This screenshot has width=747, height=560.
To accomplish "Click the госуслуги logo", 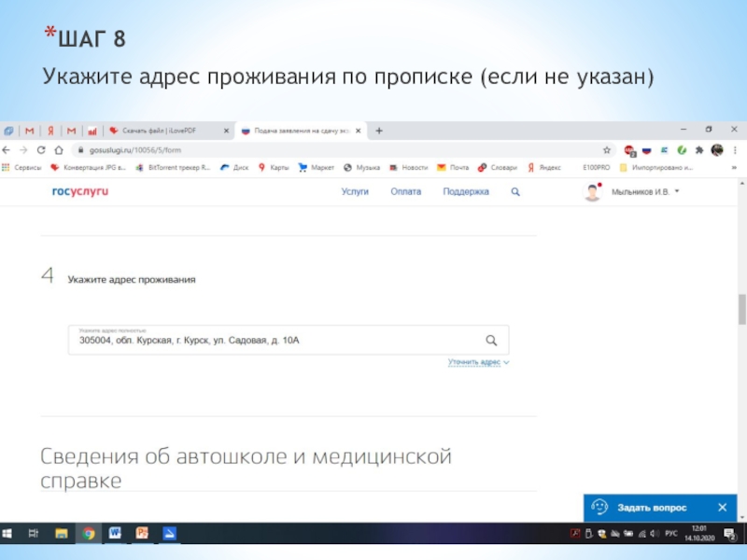I will click(80, 191).
